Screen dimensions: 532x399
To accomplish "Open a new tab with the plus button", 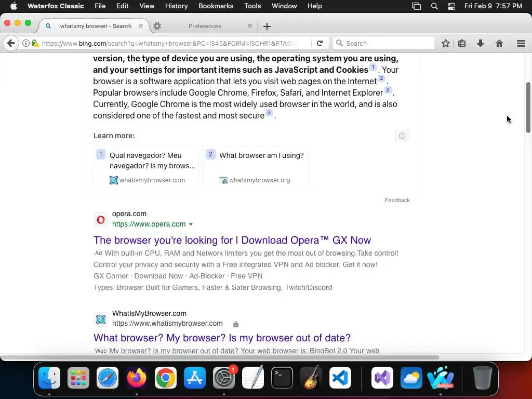I will [x=267, y=26].
